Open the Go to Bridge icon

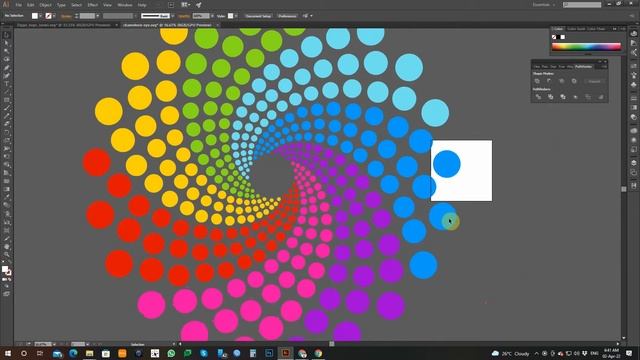(171, 5)
